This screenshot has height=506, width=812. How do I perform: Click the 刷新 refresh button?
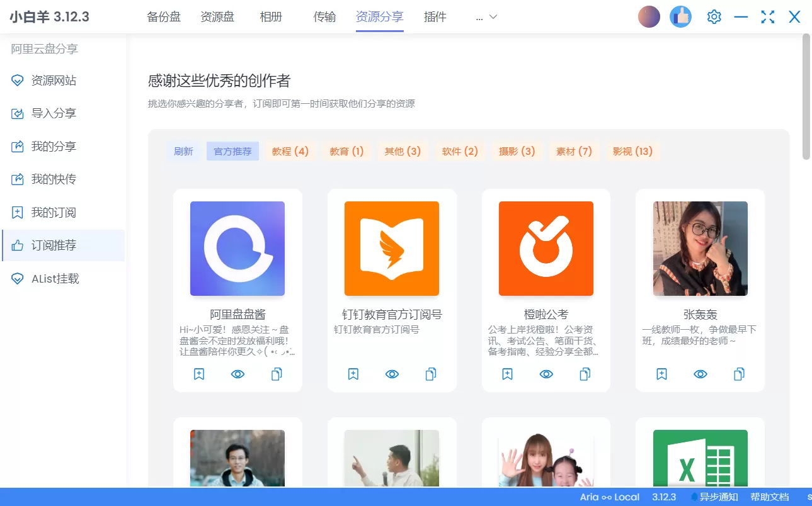click(183, 151)
